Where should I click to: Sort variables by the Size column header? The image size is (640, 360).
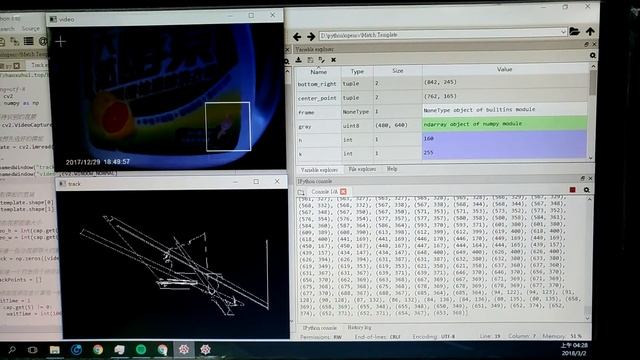point(398,71)
